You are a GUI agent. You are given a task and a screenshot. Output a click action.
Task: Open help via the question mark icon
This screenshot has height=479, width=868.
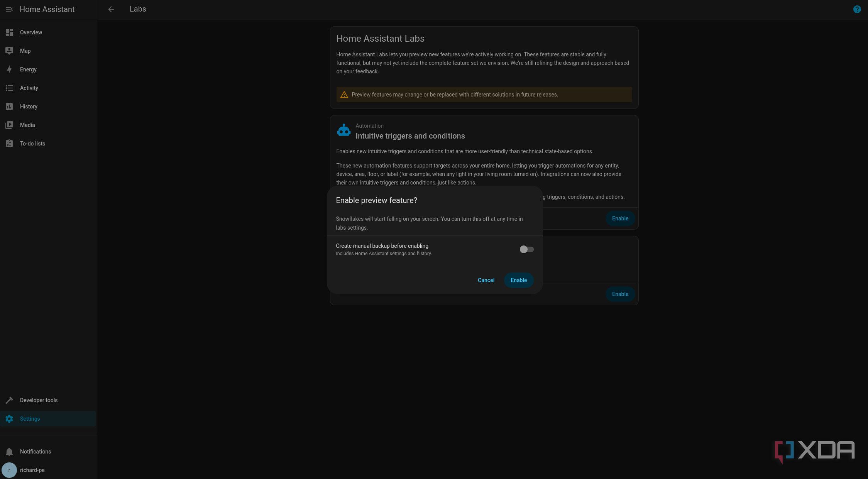point(857,9)
